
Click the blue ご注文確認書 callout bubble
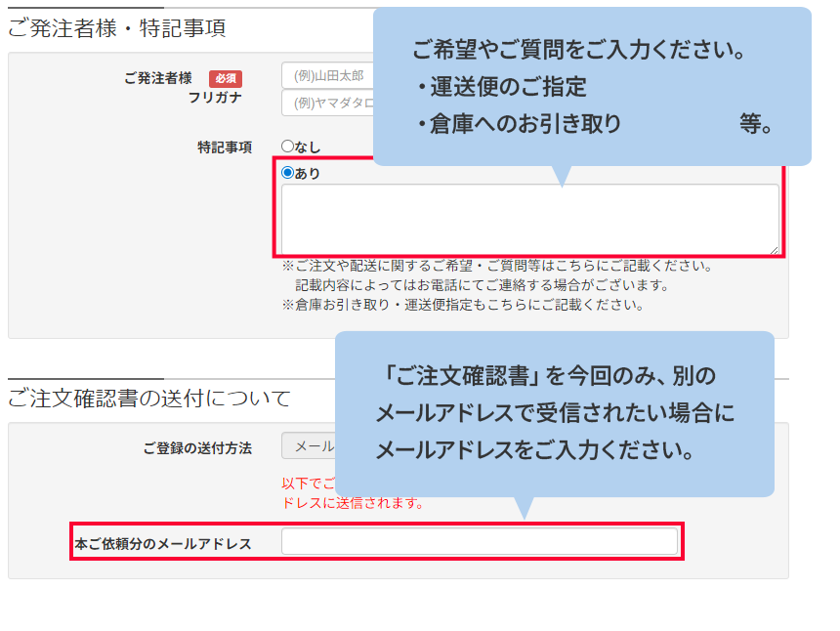pyautogui.click(x=554, y=413)
